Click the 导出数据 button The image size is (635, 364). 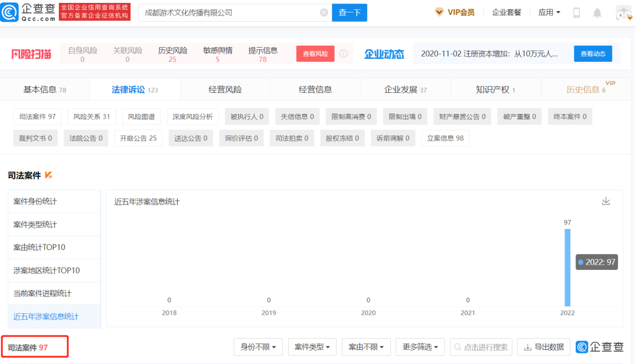[x=543, y=347]
